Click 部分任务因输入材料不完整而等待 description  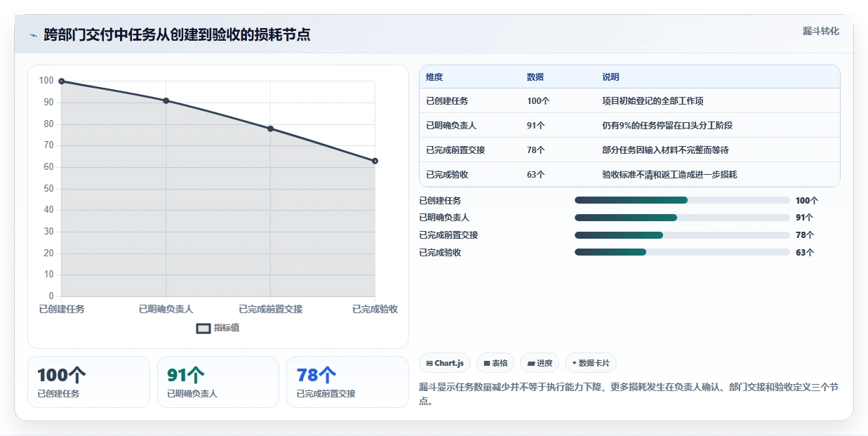665,150
